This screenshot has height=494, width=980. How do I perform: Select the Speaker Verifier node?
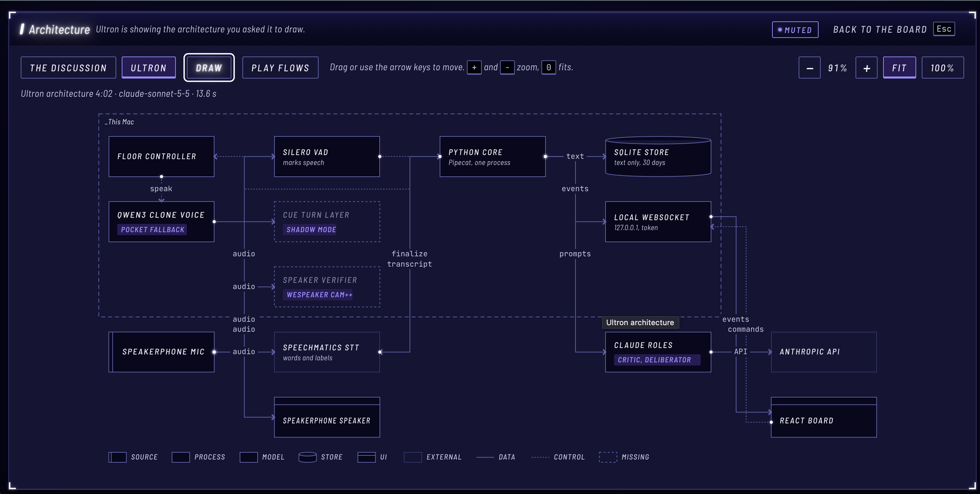[x=327, y=287]
